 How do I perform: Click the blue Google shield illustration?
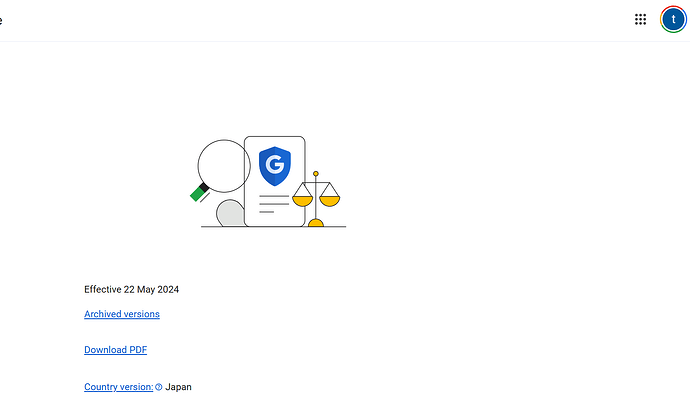[275, 166]
